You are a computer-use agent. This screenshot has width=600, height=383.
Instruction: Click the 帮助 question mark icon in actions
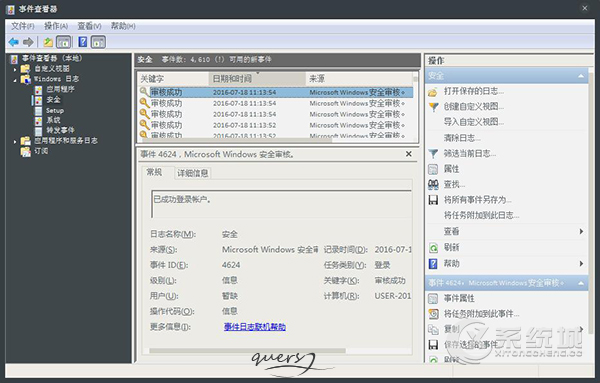click(x=433, y=264)
